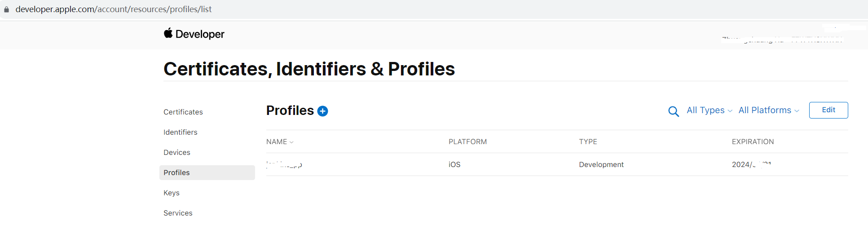This screenshot has height=242, width=868.
Task: Click the EXPIRATION column header
Action: pos(753,142)
